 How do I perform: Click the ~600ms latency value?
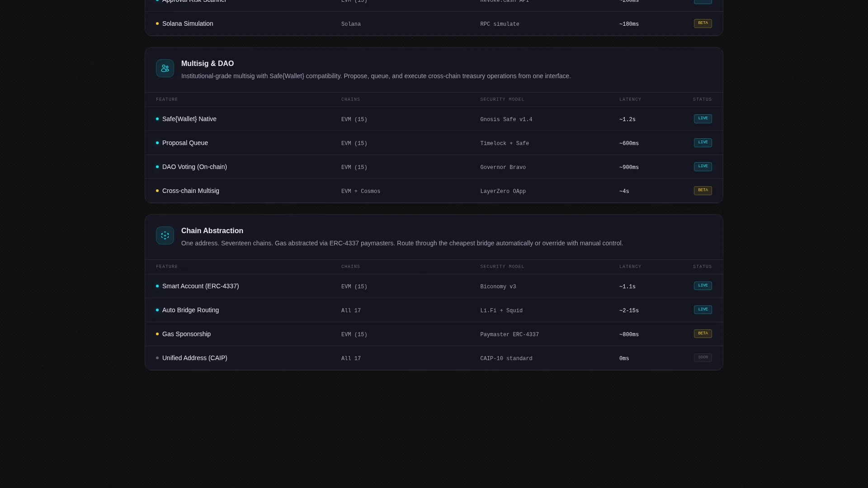pos(629,144)
